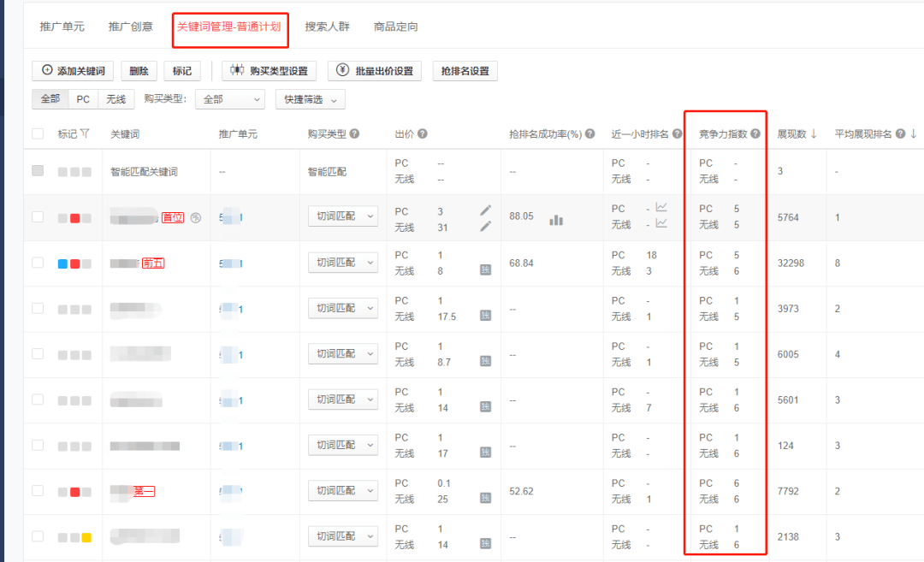
Task: Click the blue mark swatch in 前五 row
Action: [x=62, y=263]
